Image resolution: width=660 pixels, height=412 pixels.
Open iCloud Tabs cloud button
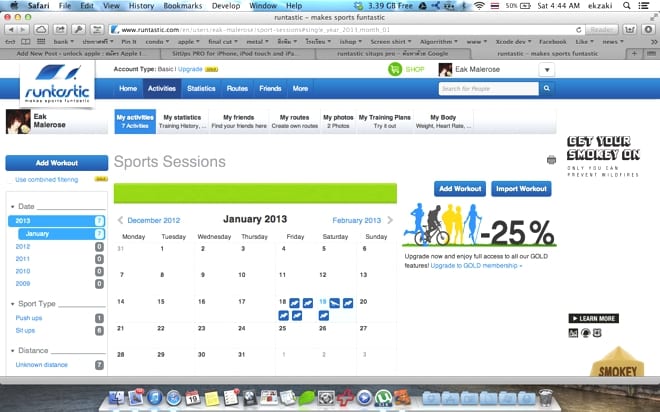(x=41, y=29)
